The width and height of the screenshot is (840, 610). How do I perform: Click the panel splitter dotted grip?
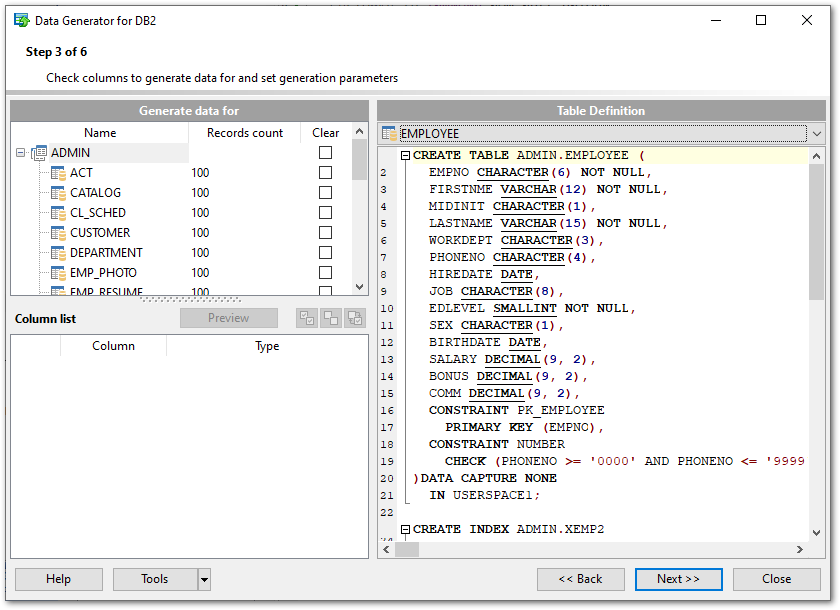[x=190, y=300]
